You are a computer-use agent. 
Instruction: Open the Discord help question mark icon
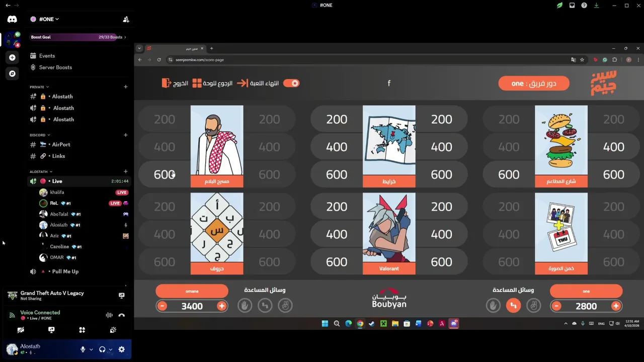(x=584, y=6)
